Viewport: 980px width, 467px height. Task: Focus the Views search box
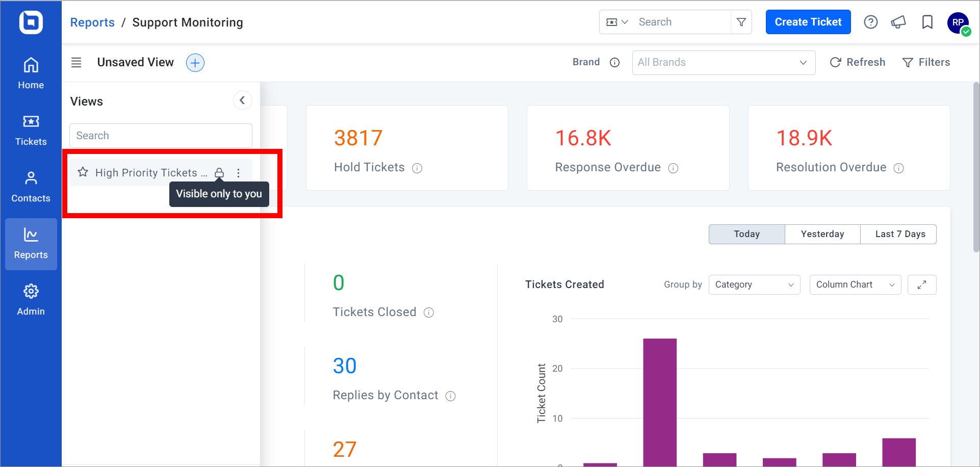point(161,136)
